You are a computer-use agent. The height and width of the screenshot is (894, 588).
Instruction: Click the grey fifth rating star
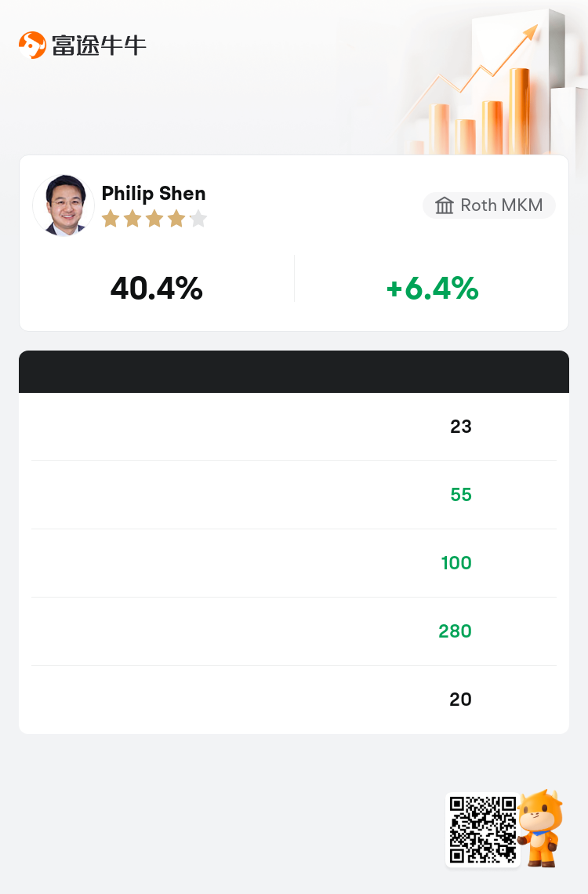point(198,218)
